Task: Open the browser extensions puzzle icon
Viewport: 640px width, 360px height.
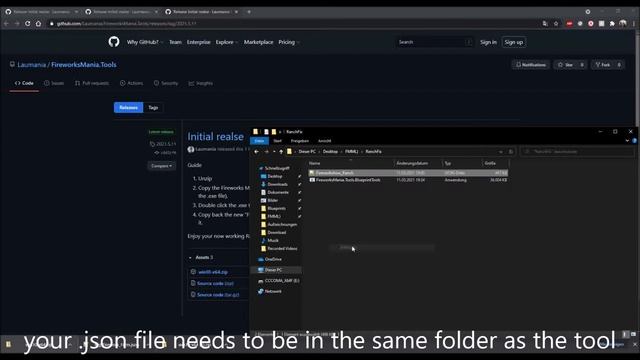Action: (x=612, y=24)
